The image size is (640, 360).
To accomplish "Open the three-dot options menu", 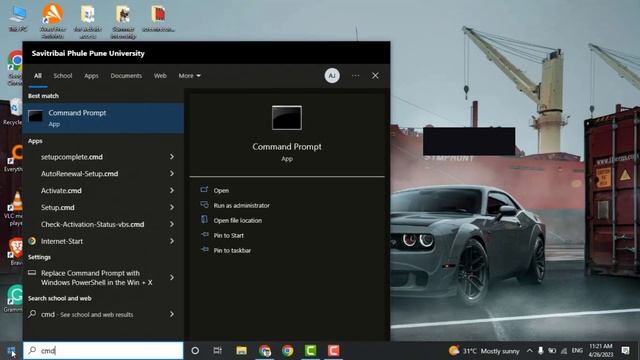I will pyautogui.click(x=356, y=76).
